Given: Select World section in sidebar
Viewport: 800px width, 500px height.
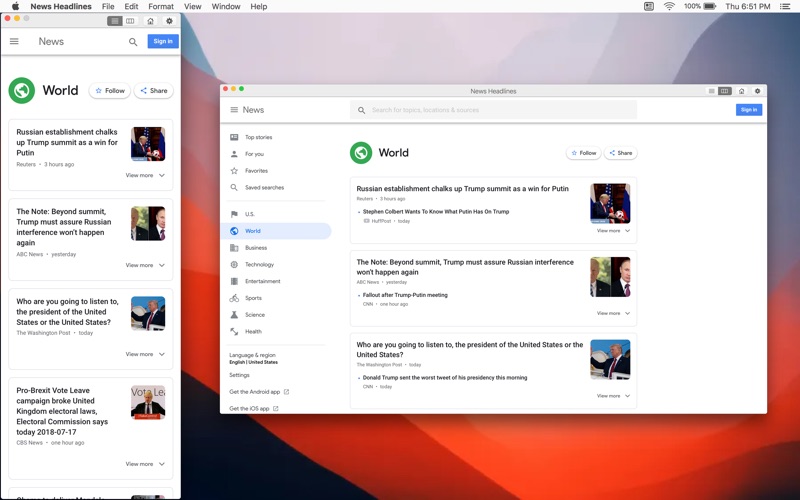Looking at the screenshot, I should (276, 231).
